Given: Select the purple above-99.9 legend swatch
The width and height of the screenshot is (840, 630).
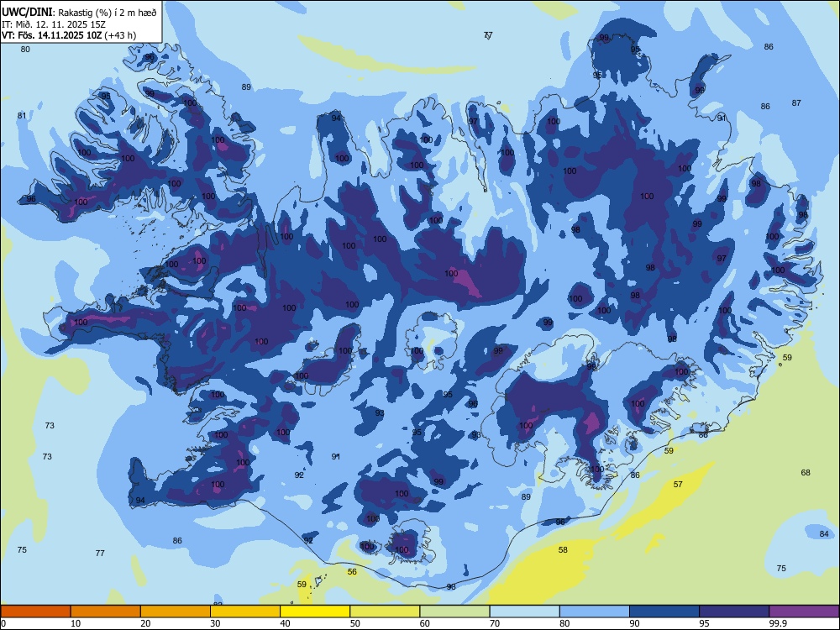Looking at the screenshot, I should point(804,612).
